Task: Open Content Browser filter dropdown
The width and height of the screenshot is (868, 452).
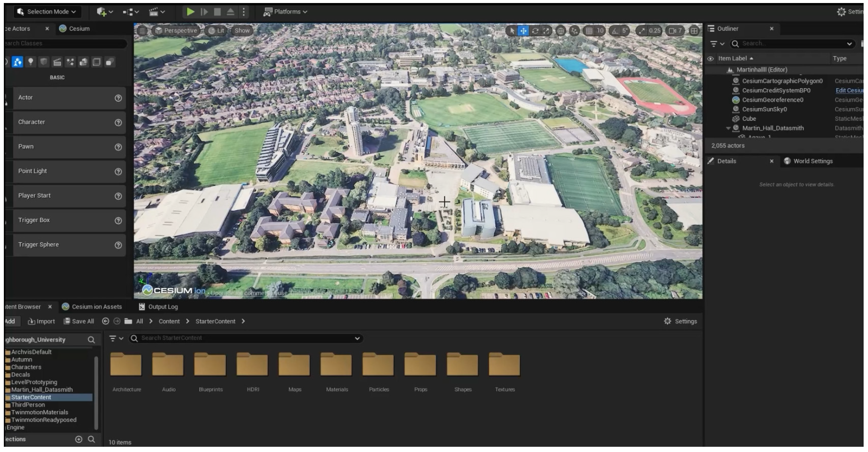Action: coord(116,338)
